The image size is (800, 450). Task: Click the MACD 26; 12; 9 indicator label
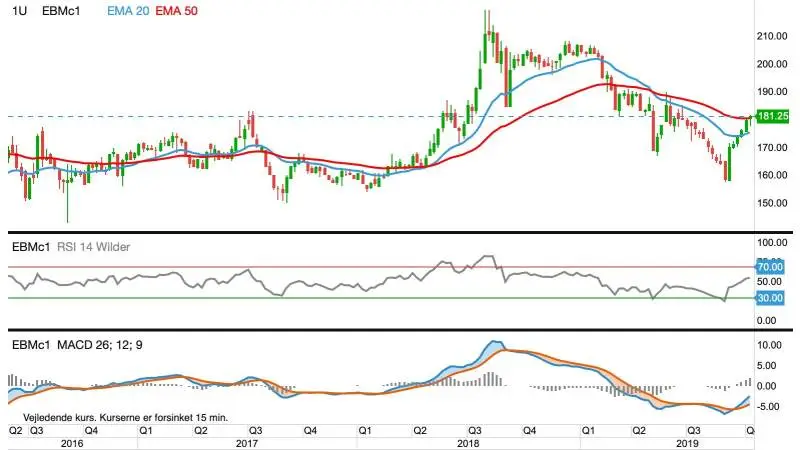pyautogui.click(x=99, y=345)
